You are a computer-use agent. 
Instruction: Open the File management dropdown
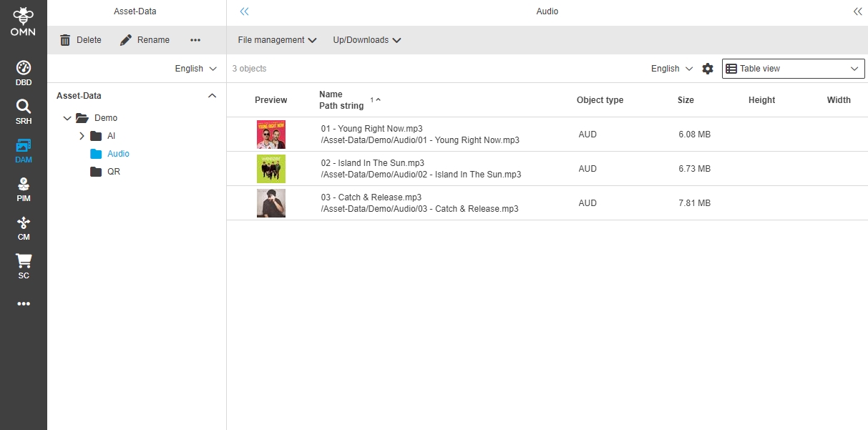tap(278, 40)
